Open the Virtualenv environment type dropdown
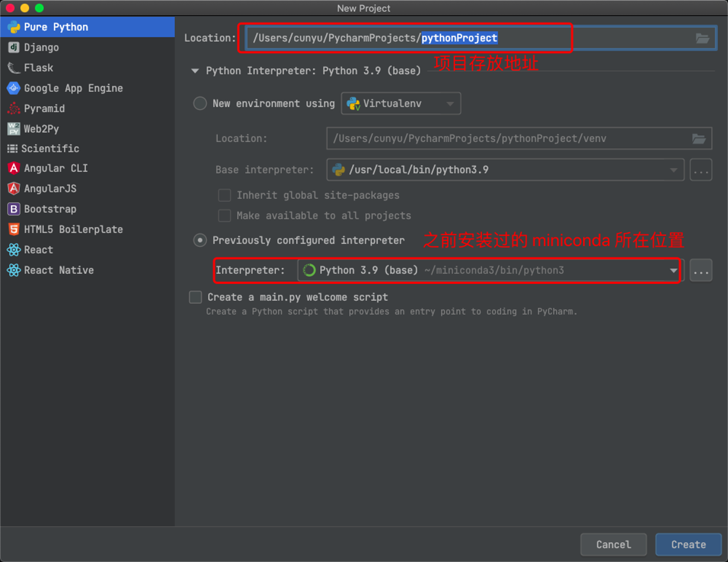Screen dimensions: 728x562 coord(401,103)
